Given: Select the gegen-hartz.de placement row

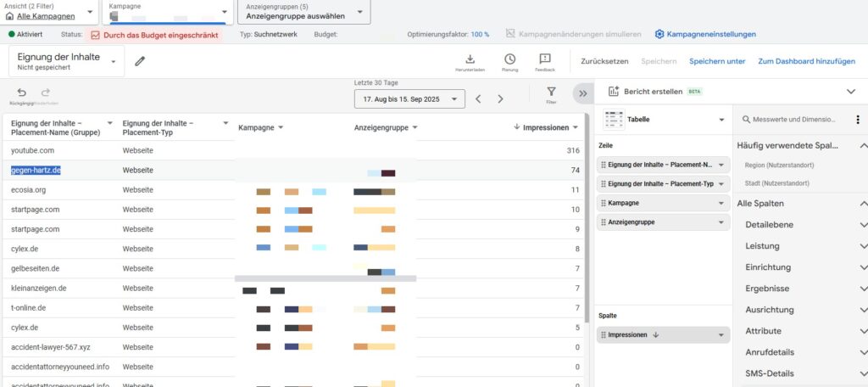Looking at the screenshot, I should click(36, 170).
